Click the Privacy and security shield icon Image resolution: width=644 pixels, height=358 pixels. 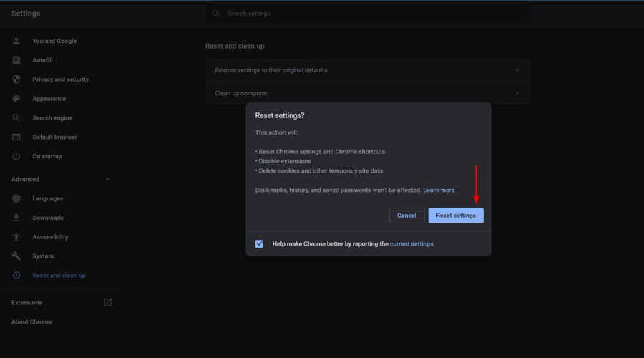[16, 79]
